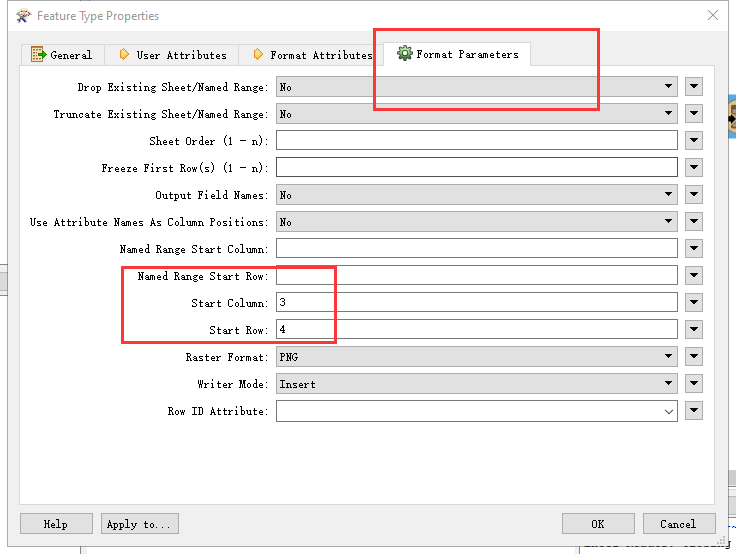Screen dimensions: 736x554
Task: Click the Apply to... button
Action: 140,523
